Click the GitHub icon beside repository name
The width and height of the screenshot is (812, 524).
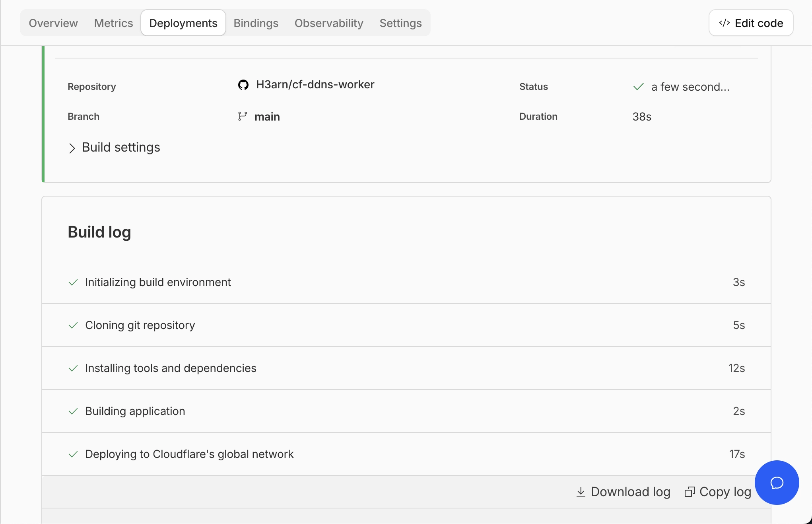tap(243, 85)
